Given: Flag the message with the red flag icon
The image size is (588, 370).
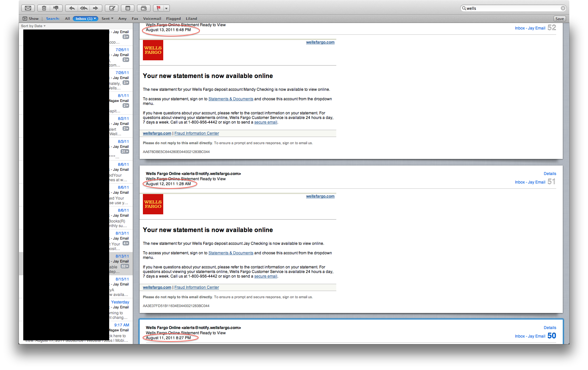Looking at the screenshot, I should [x=158, y=8].
